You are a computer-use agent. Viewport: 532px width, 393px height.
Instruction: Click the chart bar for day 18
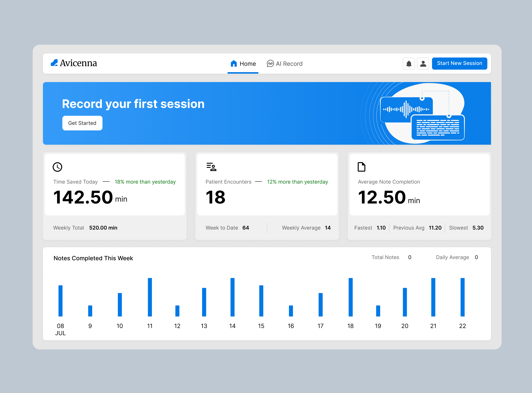350,297
